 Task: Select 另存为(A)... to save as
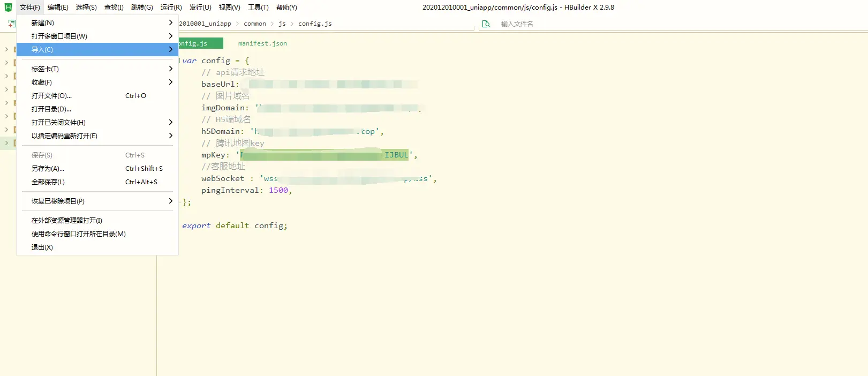(48, 169)
